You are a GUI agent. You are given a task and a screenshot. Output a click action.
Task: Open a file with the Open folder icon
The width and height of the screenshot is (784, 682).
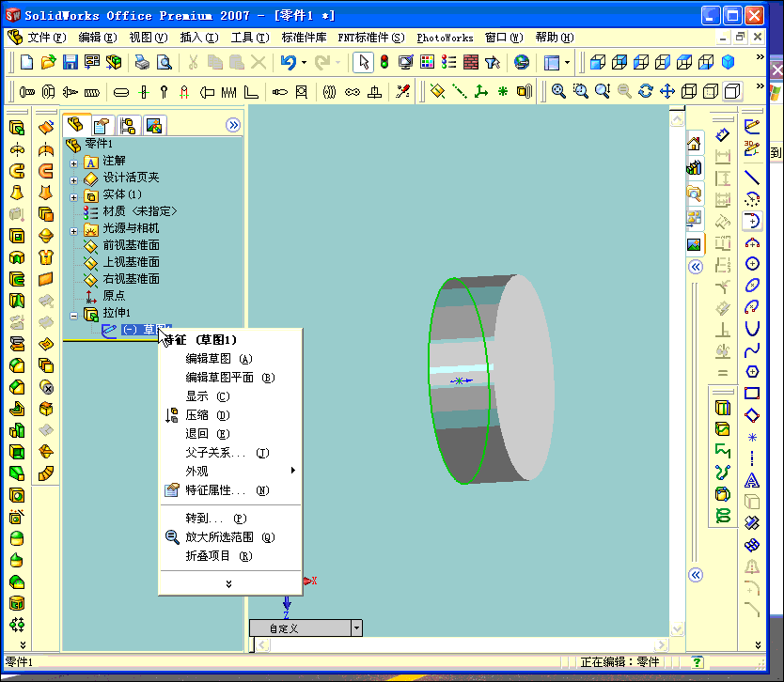pos(48,62)
